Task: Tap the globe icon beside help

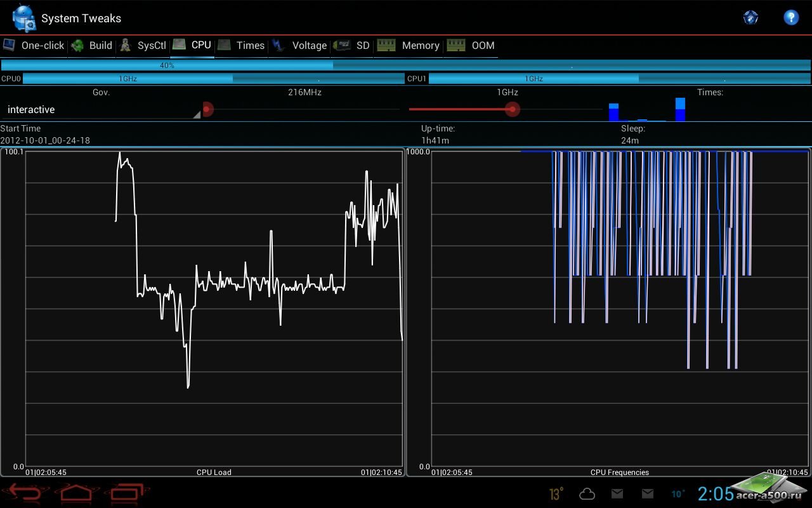Action: 750,18
